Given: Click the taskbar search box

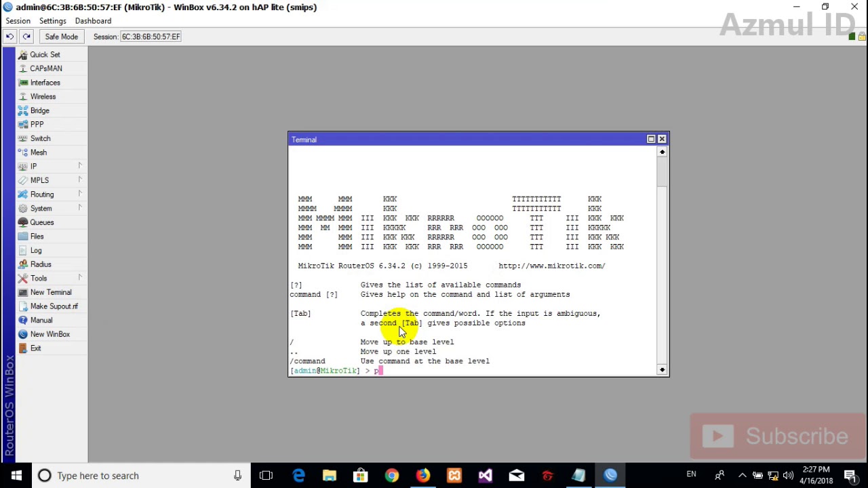Looking at the screenshot, I should [140, 476].
